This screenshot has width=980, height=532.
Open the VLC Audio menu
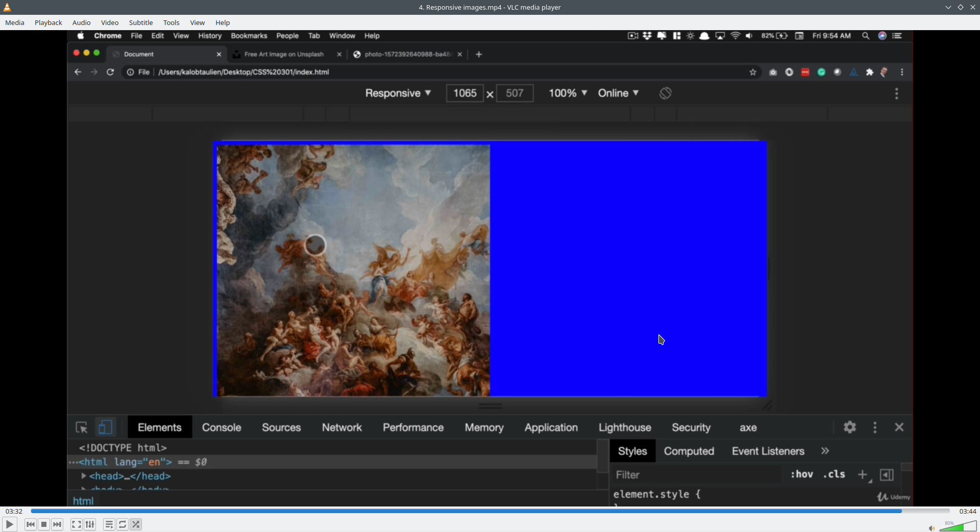tap(82, 22)
